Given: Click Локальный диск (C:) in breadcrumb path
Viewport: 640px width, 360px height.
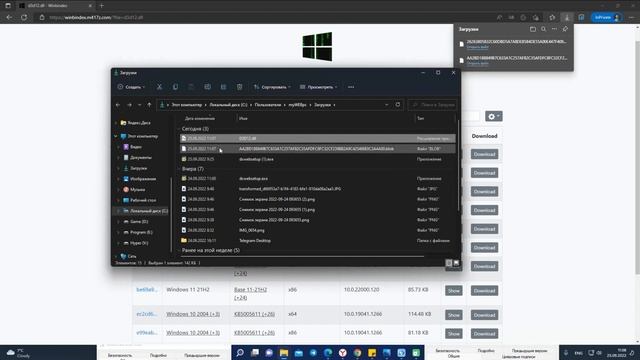Looking at the screenshot, I should coord(228,105).
